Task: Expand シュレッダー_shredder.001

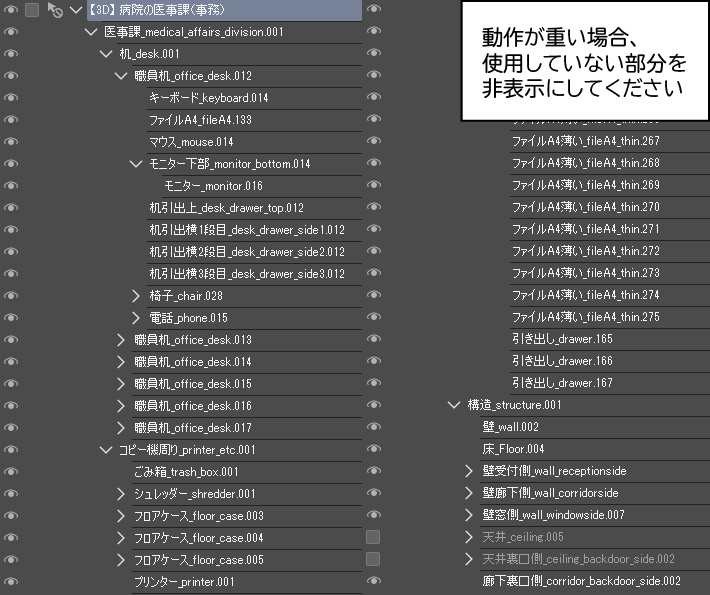Action: pos(120,494)
